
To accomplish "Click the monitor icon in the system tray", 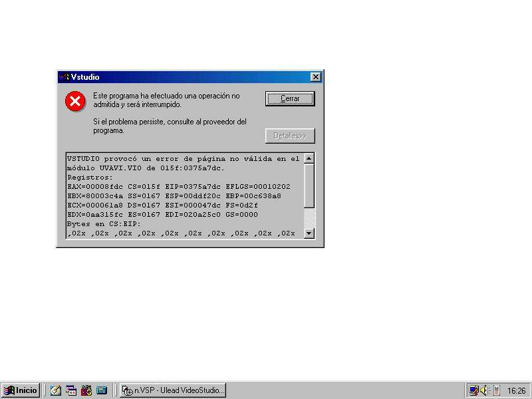I will pyautogui.click(x=473, y=390).
